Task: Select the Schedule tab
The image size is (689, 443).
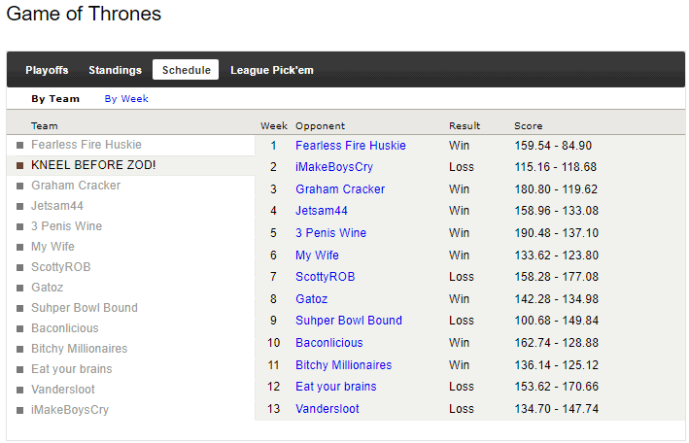Action: (186, 70)
